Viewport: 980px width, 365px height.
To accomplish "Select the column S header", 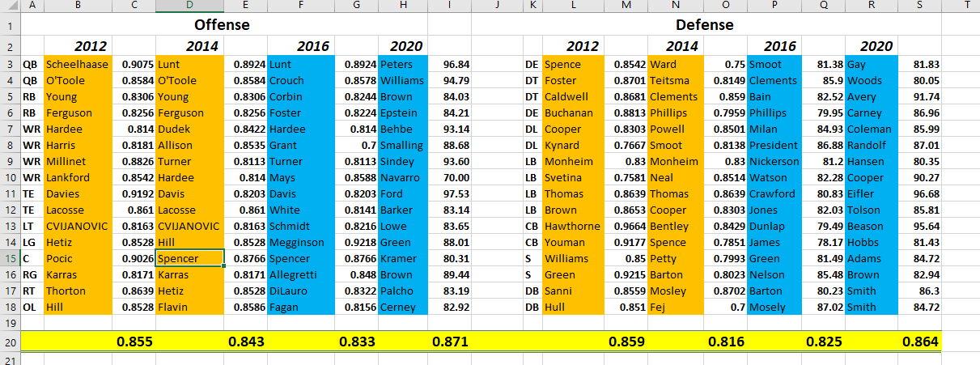I will (919, 6).
